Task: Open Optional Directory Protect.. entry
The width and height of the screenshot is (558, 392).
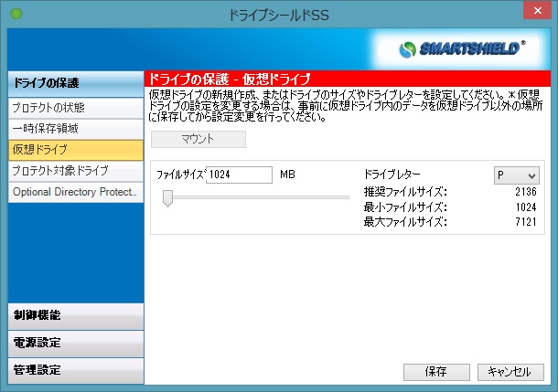Action: click(x=74, y=192)
